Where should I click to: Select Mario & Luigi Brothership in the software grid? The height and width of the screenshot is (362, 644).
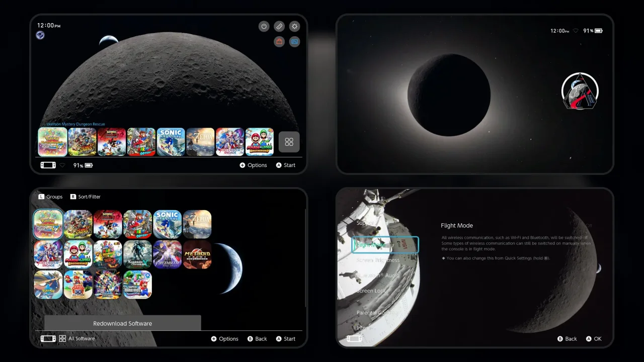(78, 254)
